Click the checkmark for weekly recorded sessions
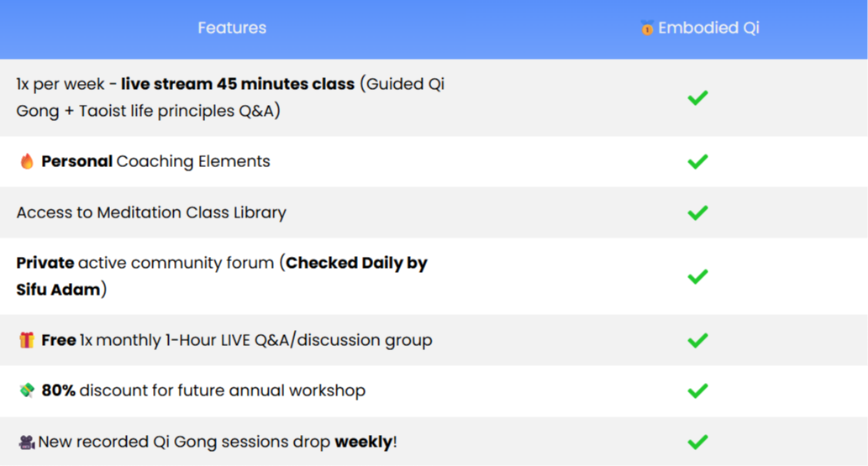868x466 pixels. click(697, 442)
